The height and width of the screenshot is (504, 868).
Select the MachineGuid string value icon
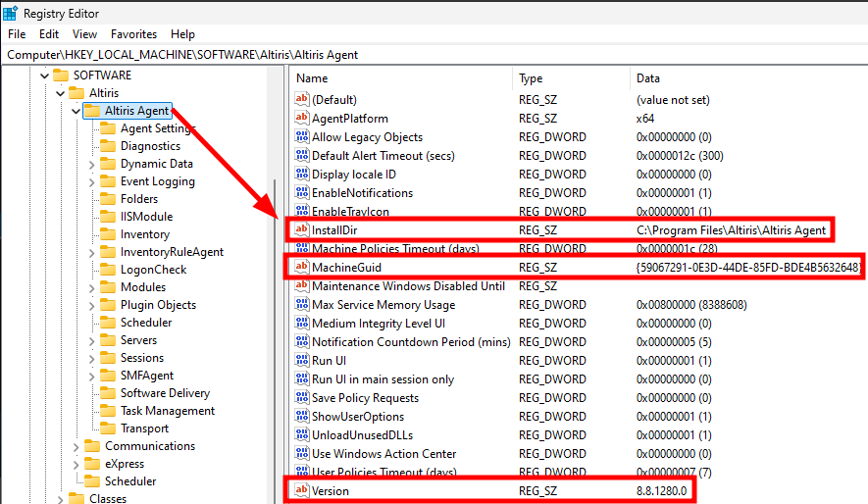pyautogui.click(x=302, y=267)
